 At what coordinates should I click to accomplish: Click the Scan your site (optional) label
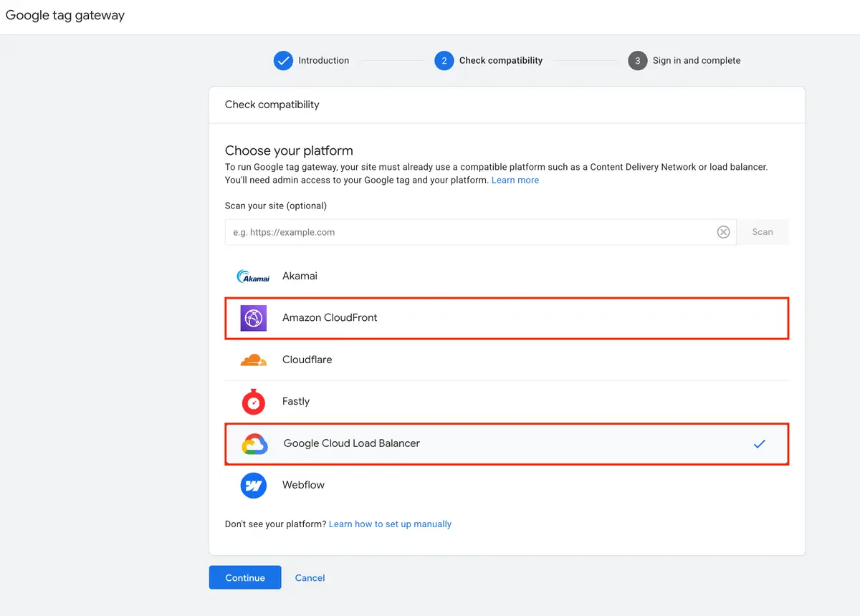click(x=276, y=206)
